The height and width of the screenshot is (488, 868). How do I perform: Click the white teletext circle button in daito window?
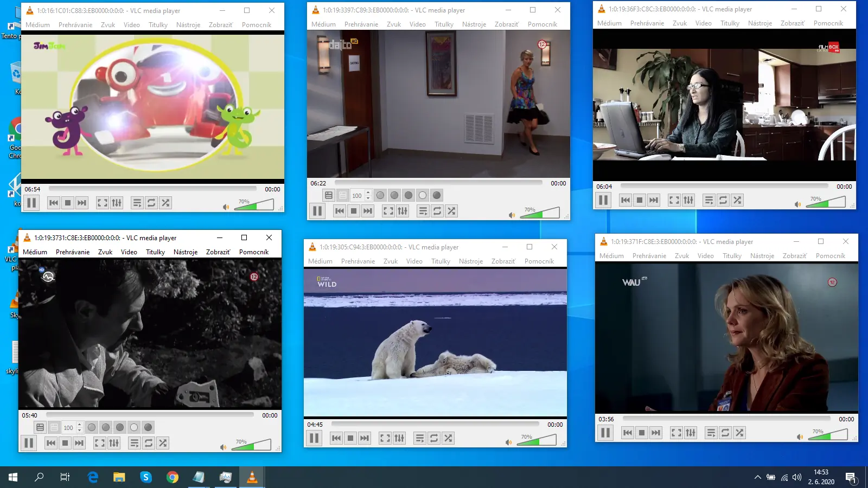pos(423,195)
